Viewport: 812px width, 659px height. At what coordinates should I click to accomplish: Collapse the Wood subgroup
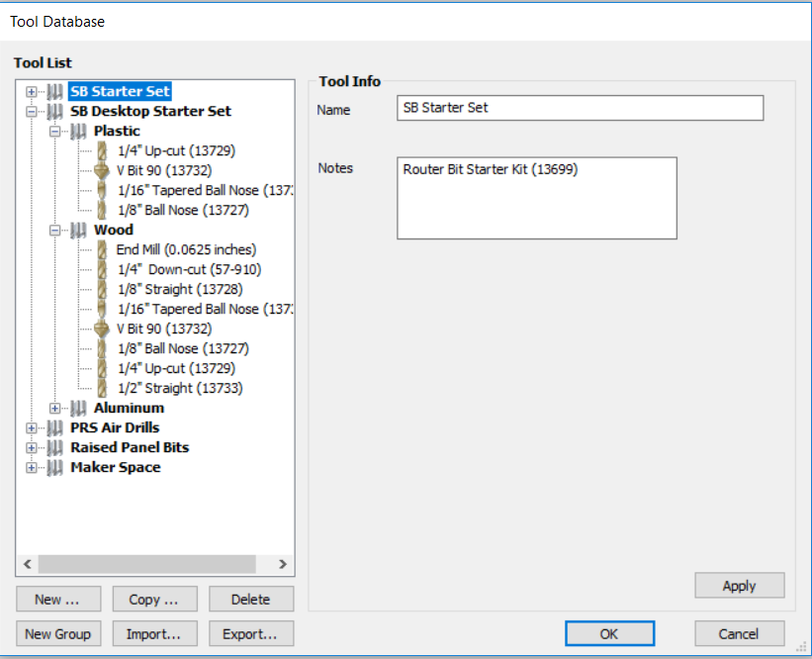tap(55, 230)
